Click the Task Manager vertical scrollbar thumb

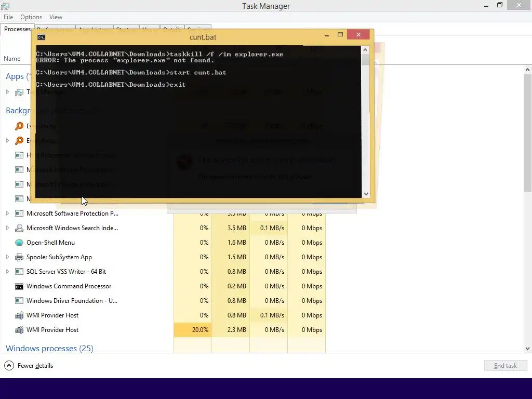pos(527,133)
